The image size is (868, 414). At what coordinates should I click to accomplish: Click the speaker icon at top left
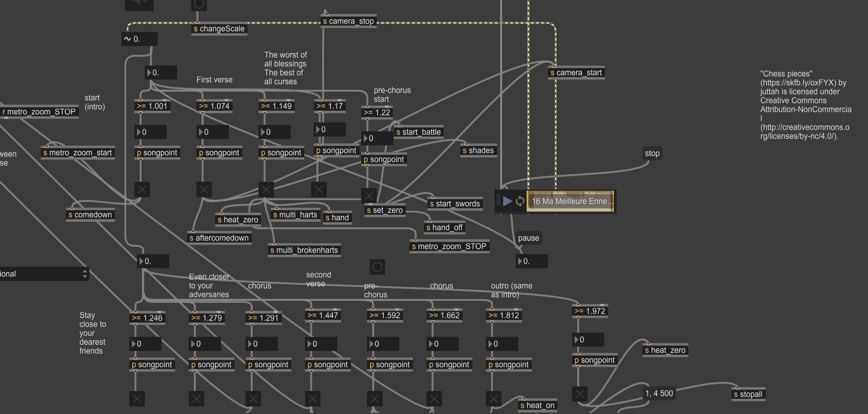139,4
